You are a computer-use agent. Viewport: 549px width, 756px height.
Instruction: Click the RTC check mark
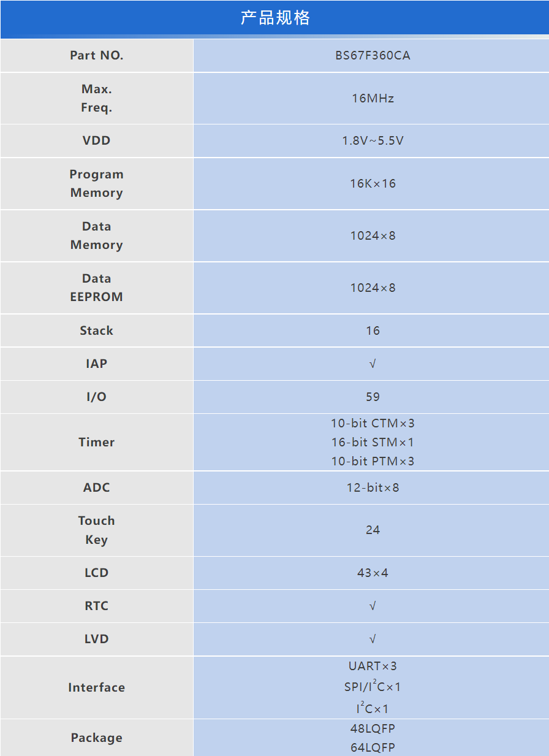click(x=373, y=606)
